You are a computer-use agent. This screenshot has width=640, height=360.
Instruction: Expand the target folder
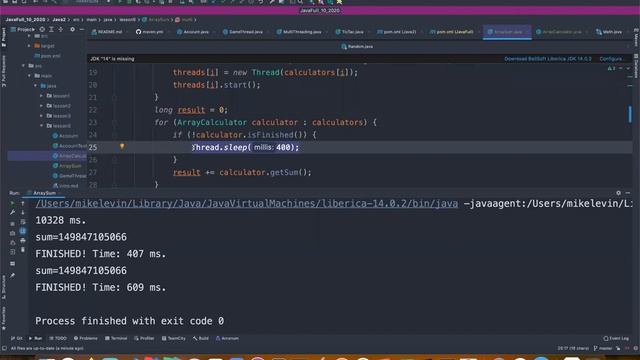29,46
